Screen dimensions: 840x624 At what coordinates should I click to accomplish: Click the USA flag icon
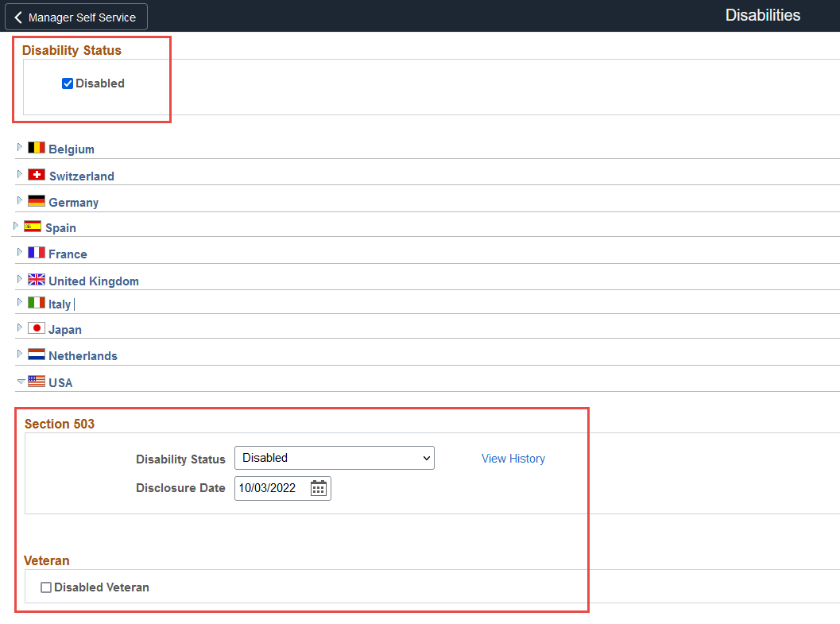pyautogui.click(x=37, y=382)
